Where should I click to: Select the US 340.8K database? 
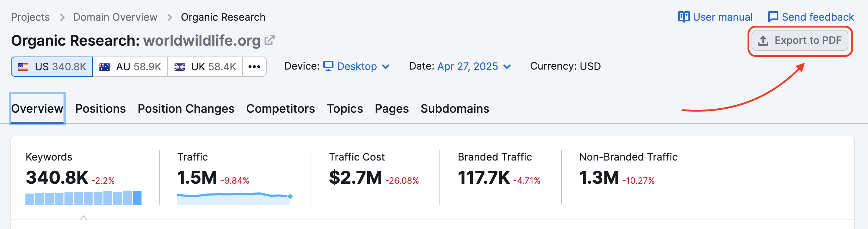(52, 67)
